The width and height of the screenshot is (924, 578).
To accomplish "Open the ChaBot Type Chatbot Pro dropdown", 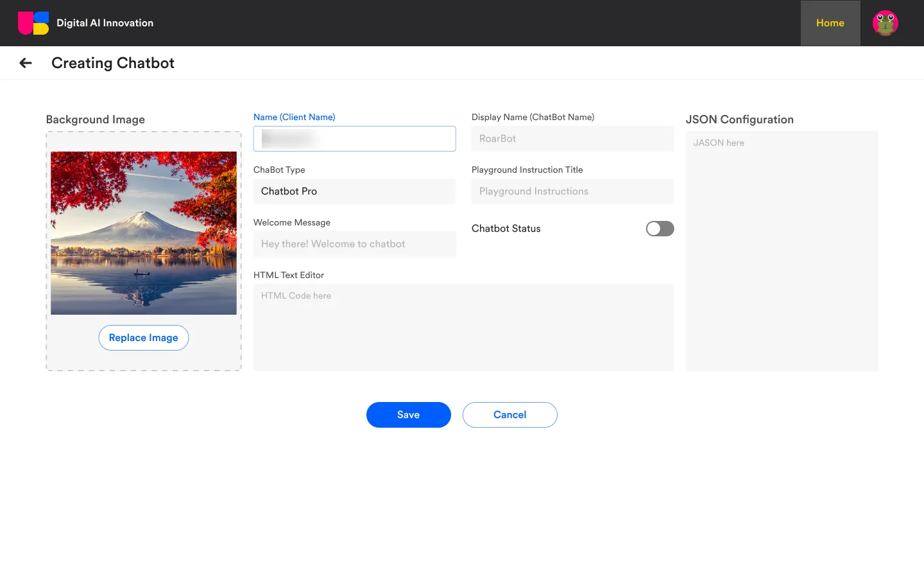I will tap(354, 191).
